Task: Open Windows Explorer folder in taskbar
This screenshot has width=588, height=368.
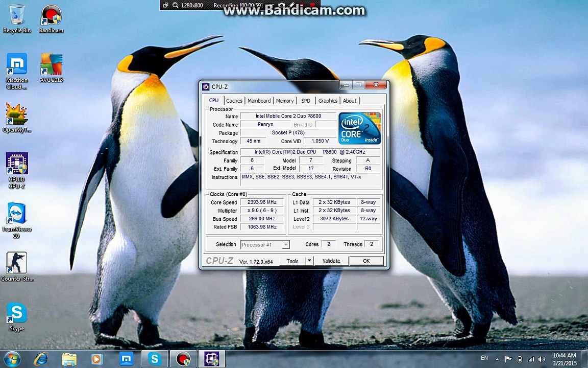Action: (x=69, y=359)
